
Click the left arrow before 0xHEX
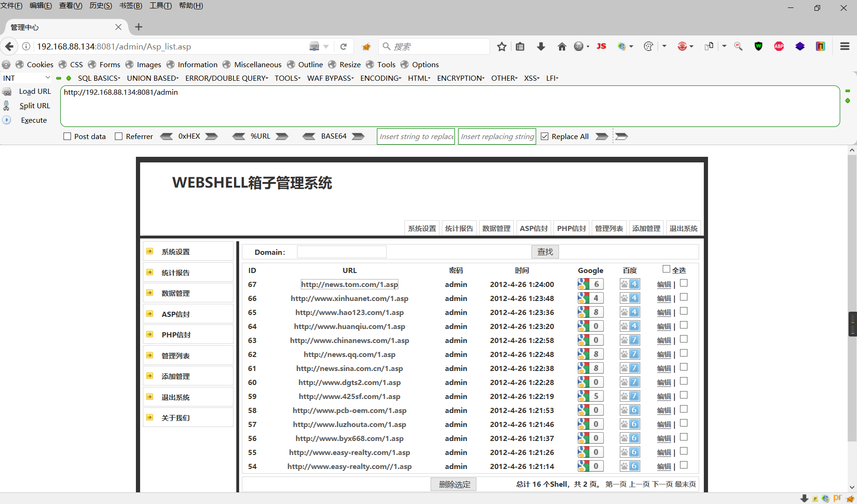click(166, 136)
